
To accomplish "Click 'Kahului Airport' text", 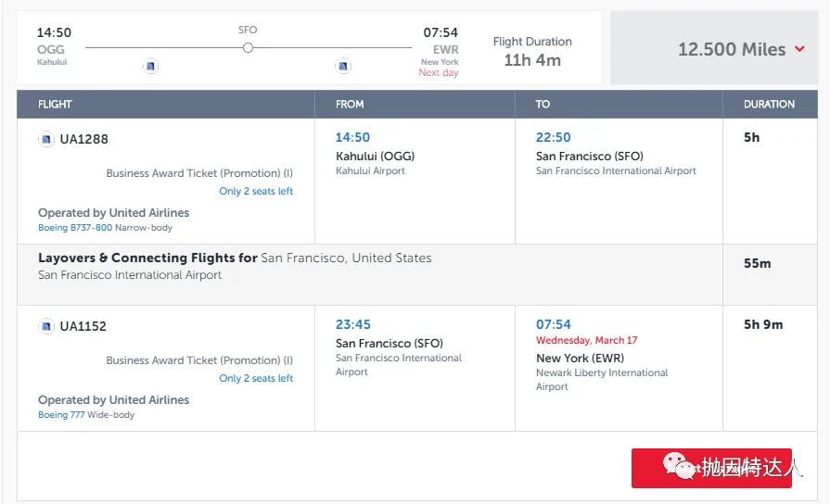I will 371,170.
